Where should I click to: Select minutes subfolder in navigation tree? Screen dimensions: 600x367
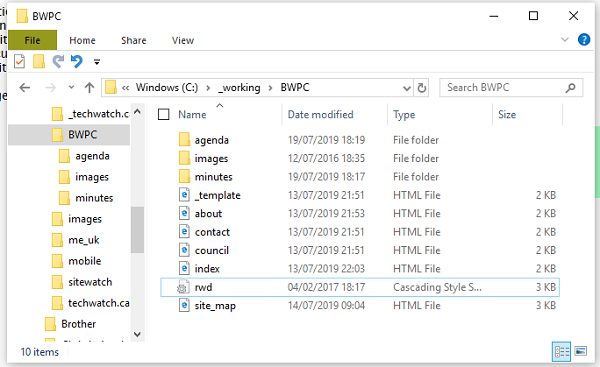[x=94, y=198]
